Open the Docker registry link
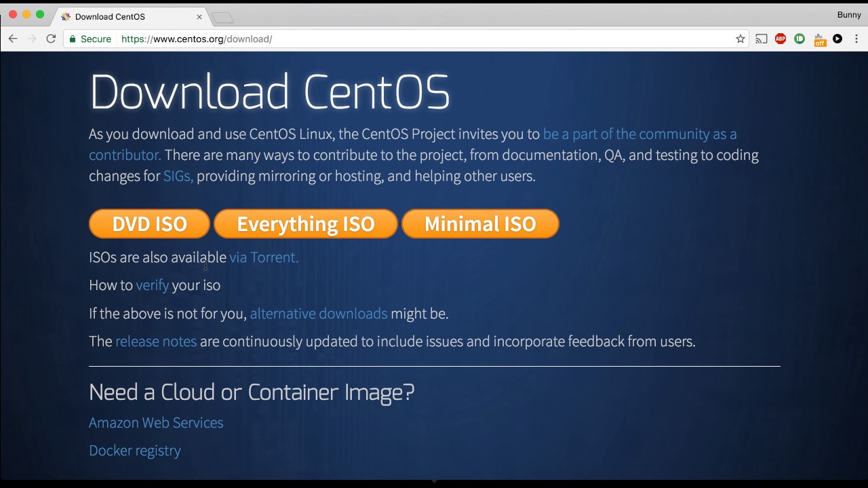Screen dimensions: 868x488 coord(135,451)
